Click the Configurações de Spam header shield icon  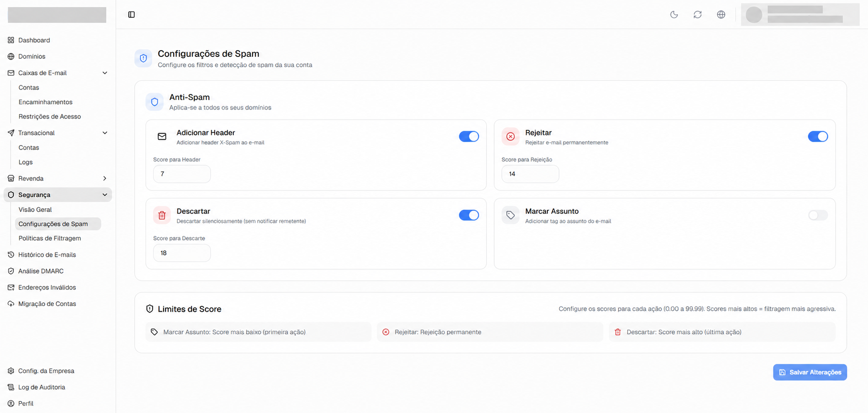point(143,58)
